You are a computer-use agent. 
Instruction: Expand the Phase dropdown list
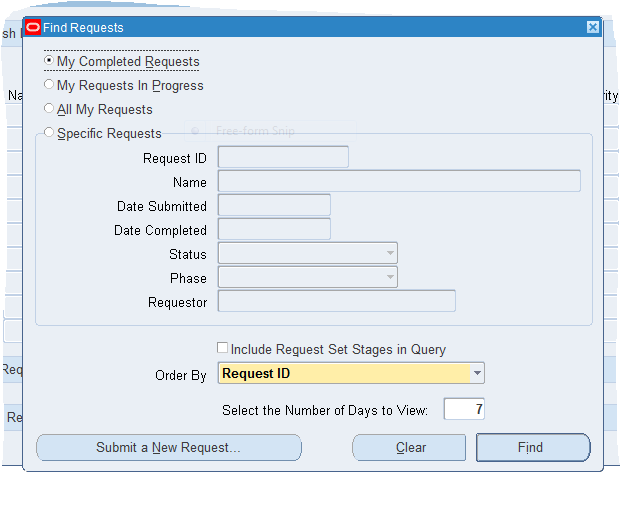coord(389,278)
